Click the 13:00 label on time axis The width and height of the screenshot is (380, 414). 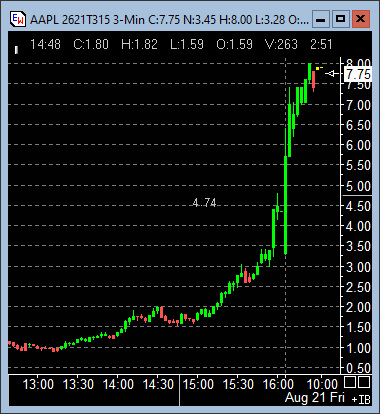point(38,384)
